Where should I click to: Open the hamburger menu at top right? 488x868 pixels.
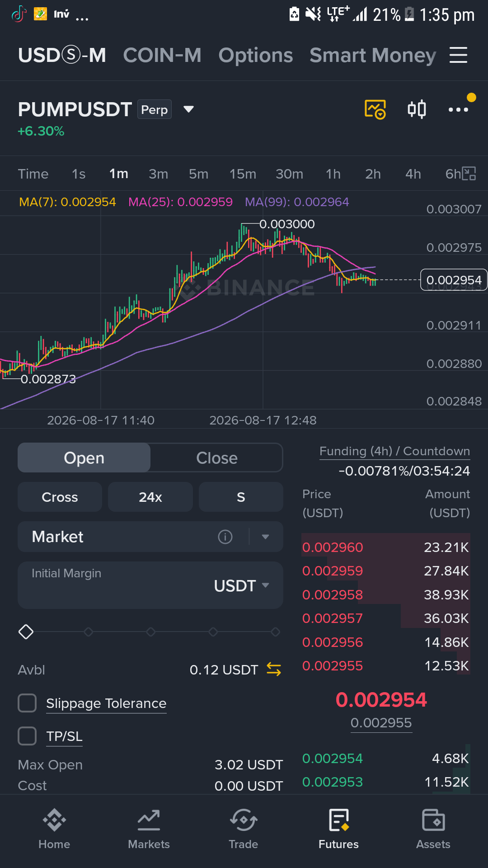pos(458,55)
